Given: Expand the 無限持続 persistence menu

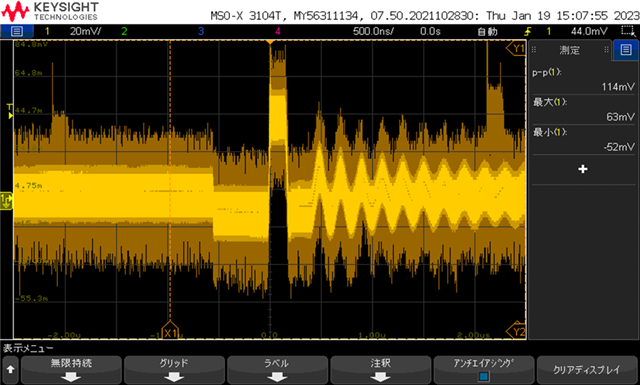Looking at the screenshot, I should pyautogui.click(x=71, y=370).
